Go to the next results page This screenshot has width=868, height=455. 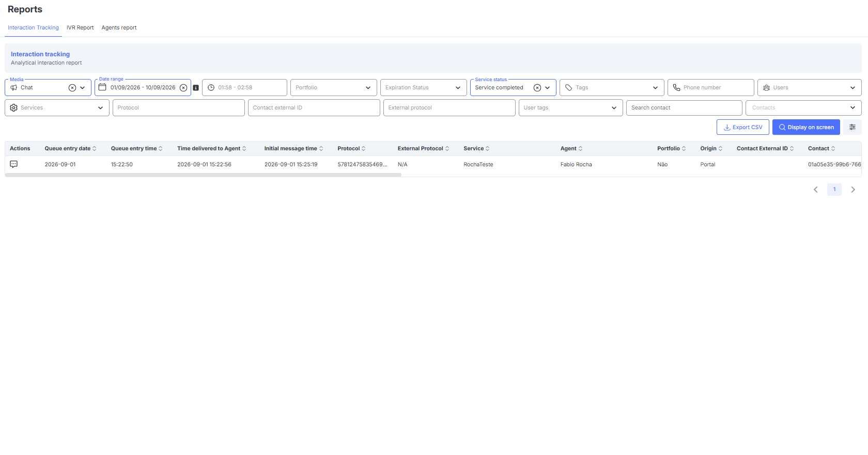[x=853, y=190]
